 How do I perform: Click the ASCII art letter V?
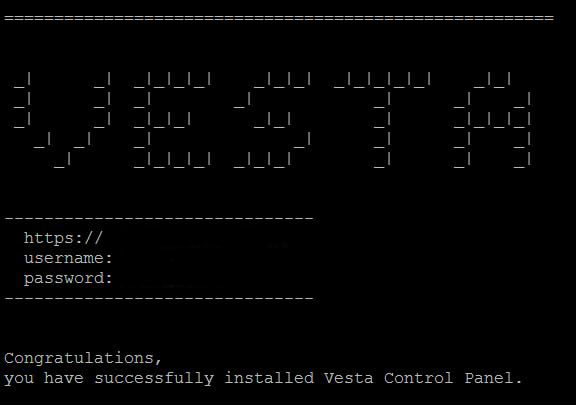pos(62,120)
